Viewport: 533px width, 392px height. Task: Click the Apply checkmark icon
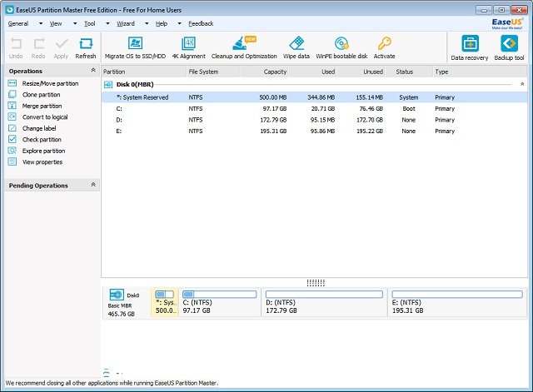click(61, 48)
